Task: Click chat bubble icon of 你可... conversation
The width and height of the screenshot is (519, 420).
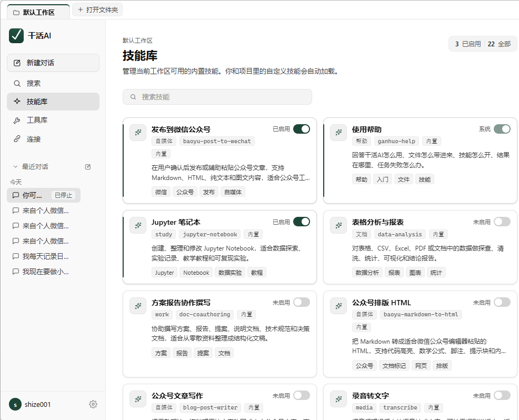Action: (16, 195)
